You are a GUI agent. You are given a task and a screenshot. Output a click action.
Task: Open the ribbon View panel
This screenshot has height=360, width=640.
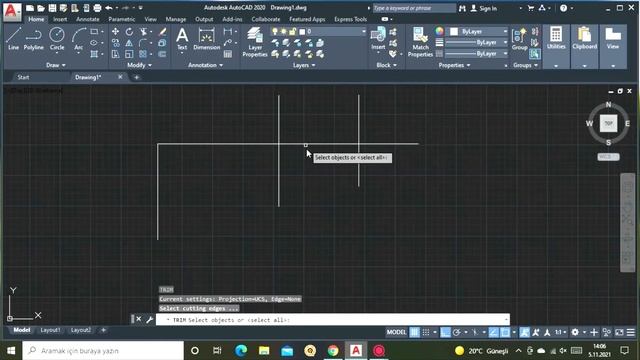tap(613, 46)
